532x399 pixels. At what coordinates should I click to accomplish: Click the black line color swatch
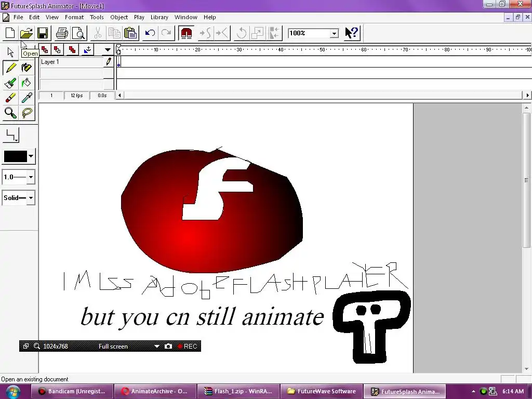click(x=15, y=156)
